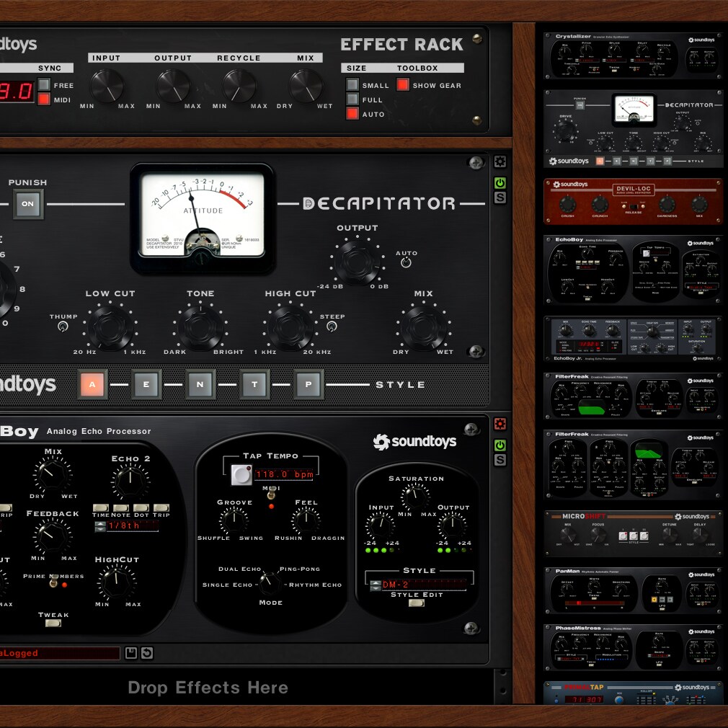Toggle the EchoBoy green power icon
The height and width of the screenshot is (728, 728).
point(500,445)
